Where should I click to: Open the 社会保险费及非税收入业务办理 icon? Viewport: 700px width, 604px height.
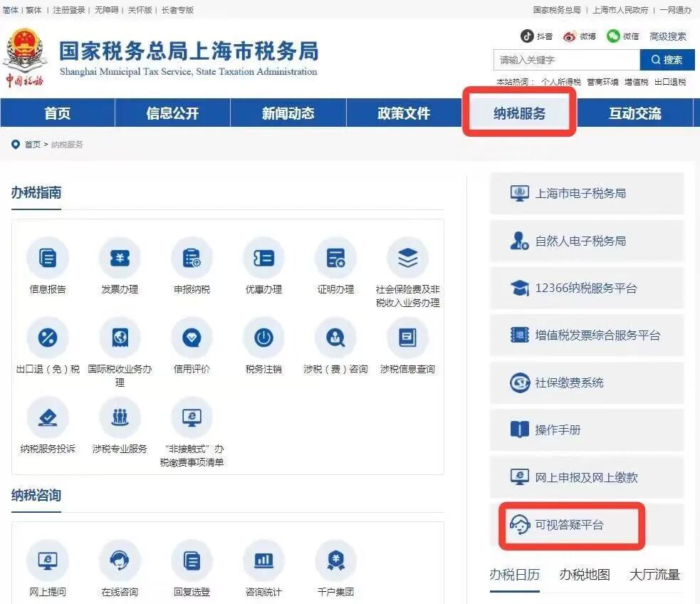click(x=407, y=259)
